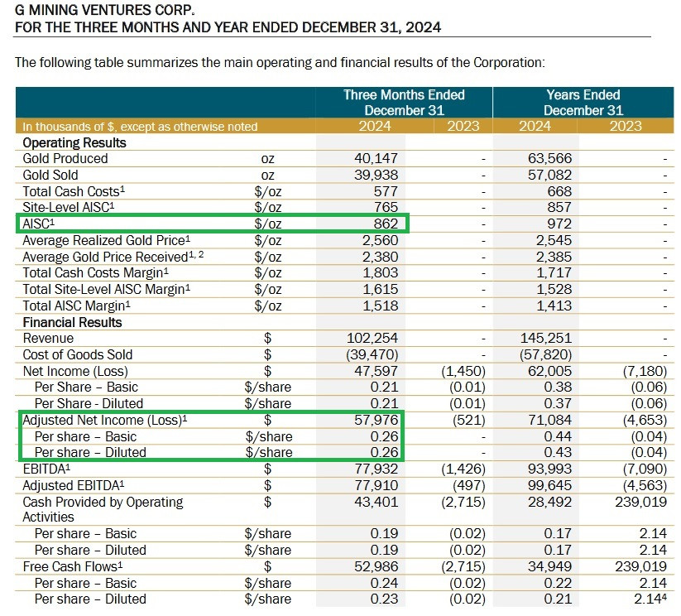
Task: Select the Years Ended December 31 header
Action: coord(583,102)
